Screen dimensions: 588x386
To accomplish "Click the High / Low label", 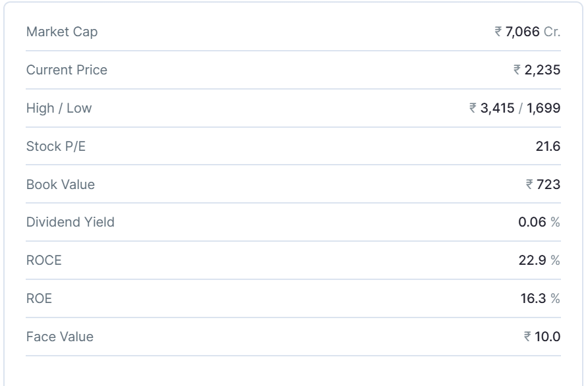I will 59,108.
